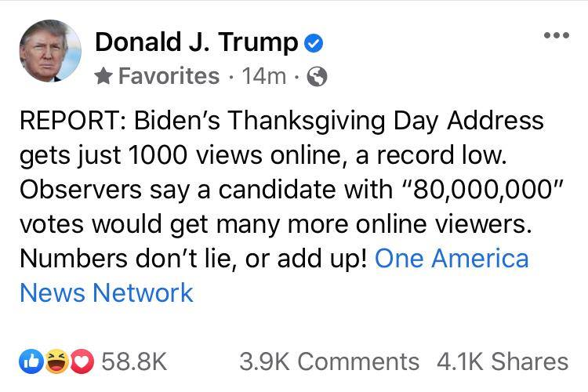Click the Haha laughing reaction icon
This screenshot has width=588, height=392.
click(53, 361)
